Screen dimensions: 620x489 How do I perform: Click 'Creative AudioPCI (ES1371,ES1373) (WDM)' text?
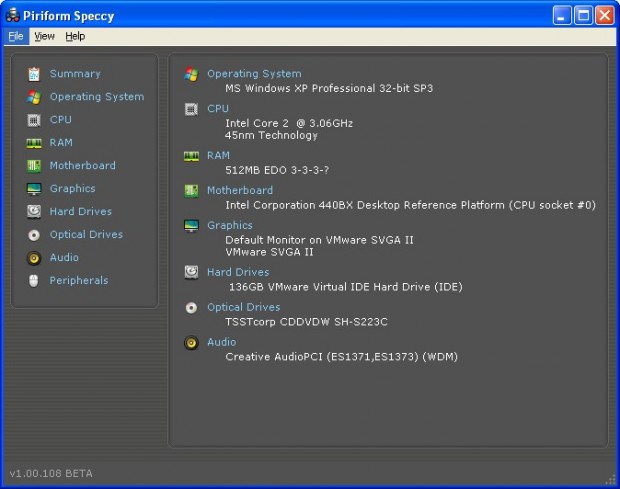pyautogui.click(x=342, y=357)
